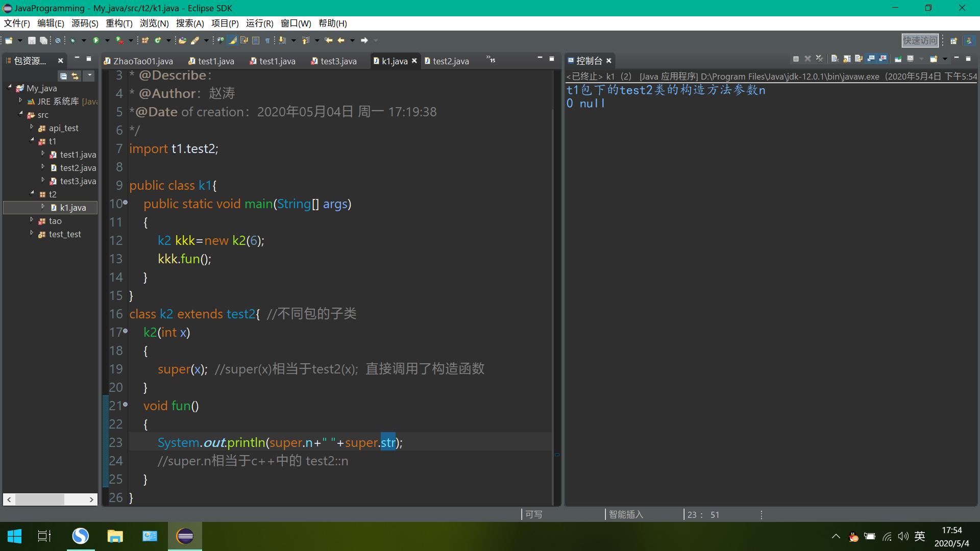
Task: Click Collapse All in package explorer
Action: 63,76
